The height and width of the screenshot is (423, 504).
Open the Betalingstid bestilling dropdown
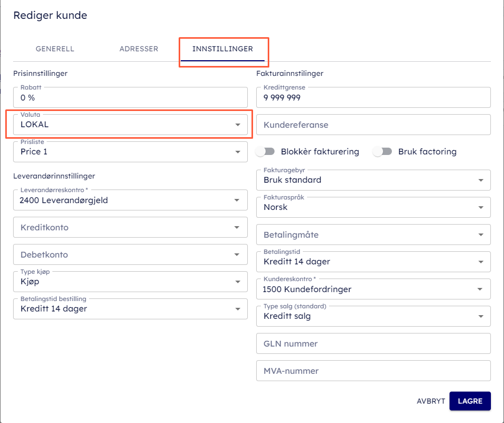pyautogui.click(x=129, y=309)
